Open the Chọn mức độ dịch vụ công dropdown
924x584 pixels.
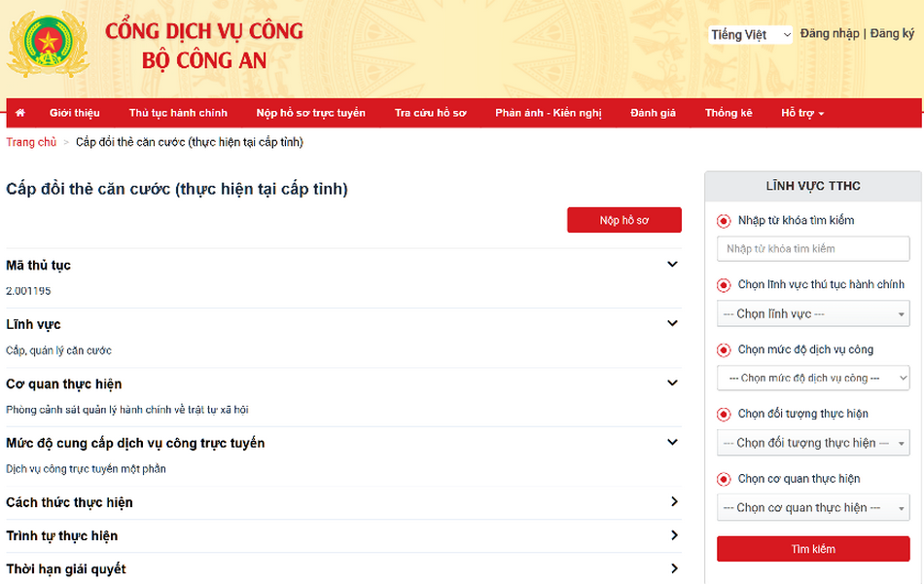click(x=813, y=378)
